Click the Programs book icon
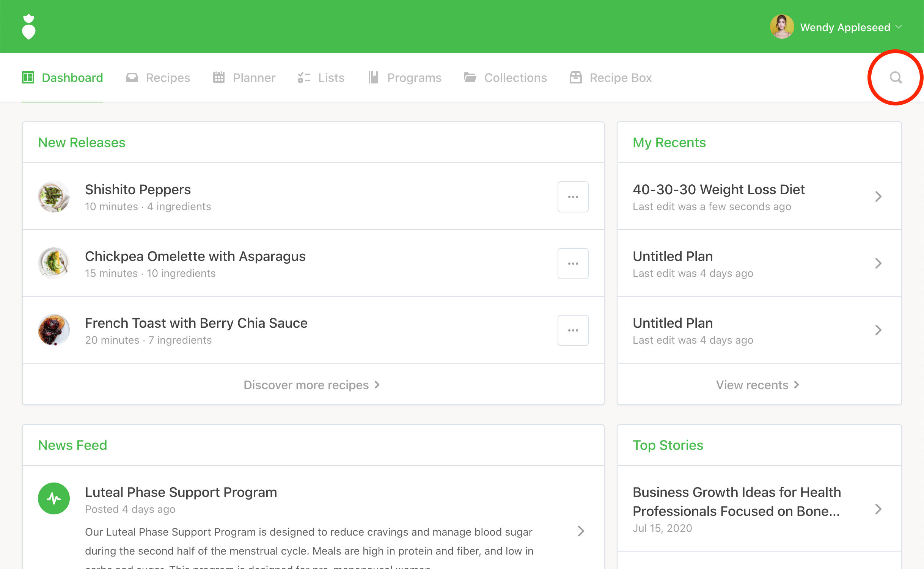Screen dimensions: 924x569 [373, 77]
